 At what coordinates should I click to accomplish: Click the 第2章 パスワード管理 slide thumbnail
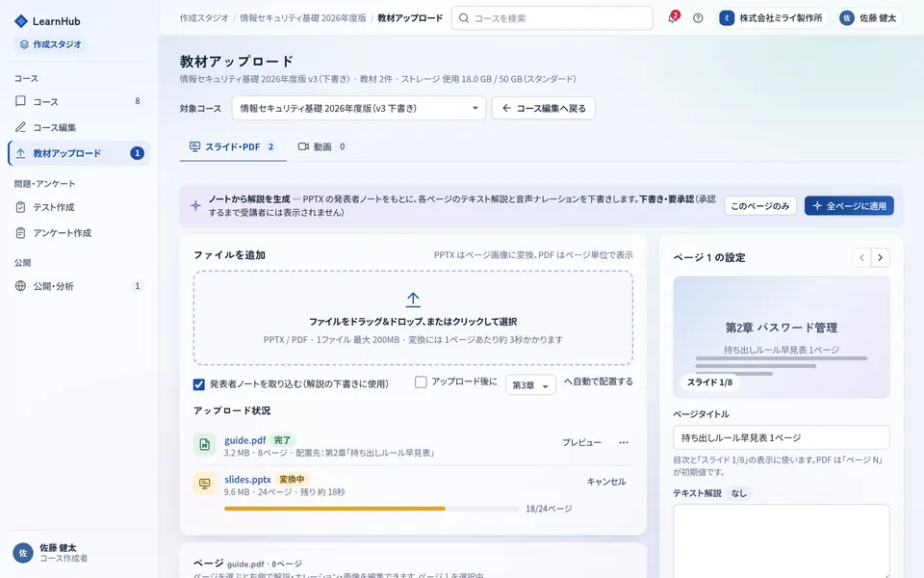[782, 337]
